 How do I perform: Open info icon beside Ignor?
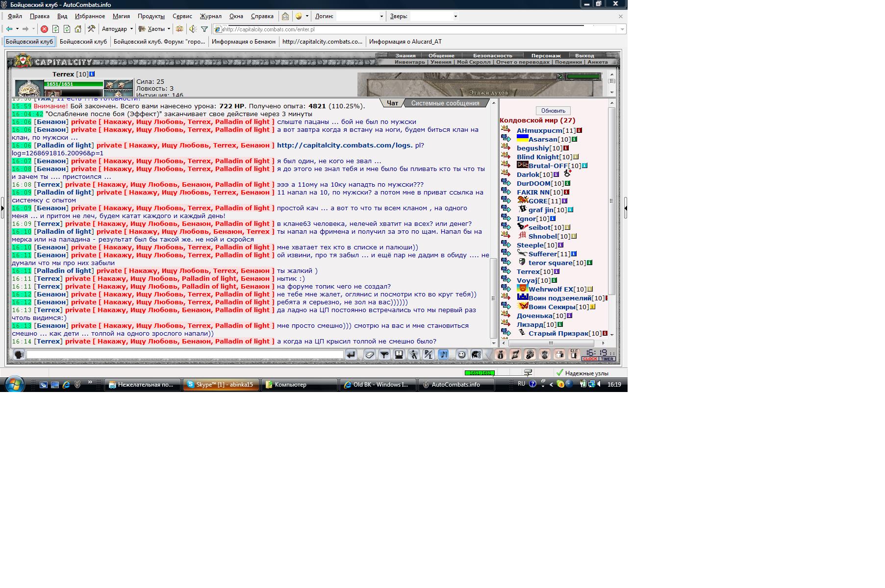coord(553,219)
